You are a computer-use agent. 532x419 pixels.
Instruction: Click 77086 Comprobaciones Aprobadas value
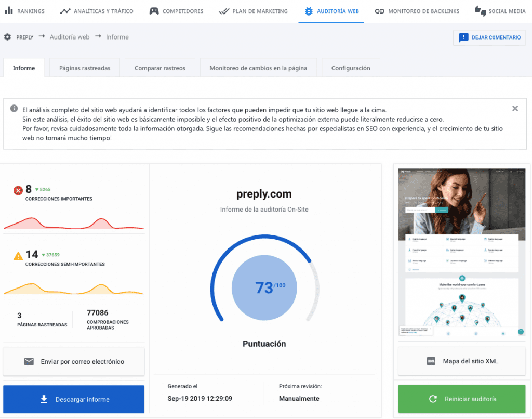(97, 313)
